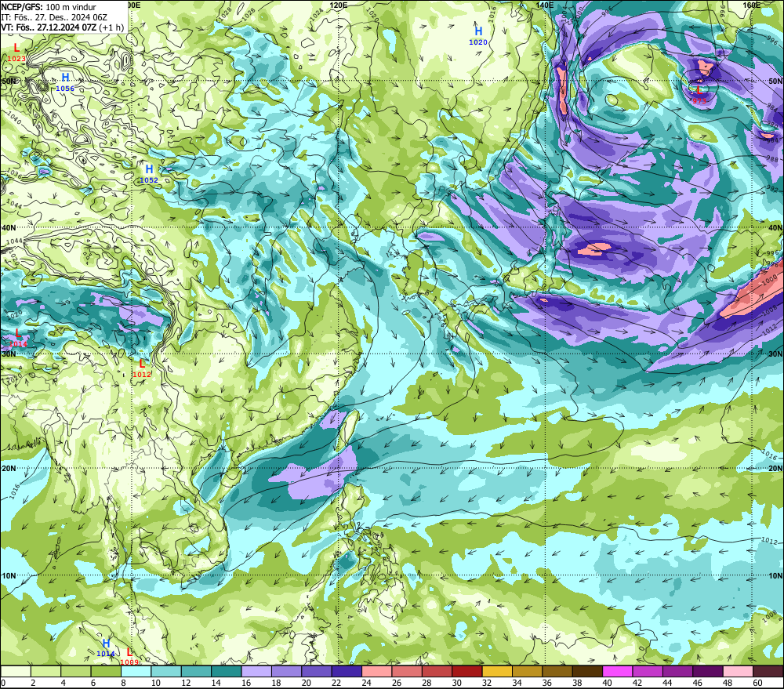This screenshot has width=784, height=689.
Task: Pick the 40–42 bright magenta legend swatch
Action: tap(618, 672)
